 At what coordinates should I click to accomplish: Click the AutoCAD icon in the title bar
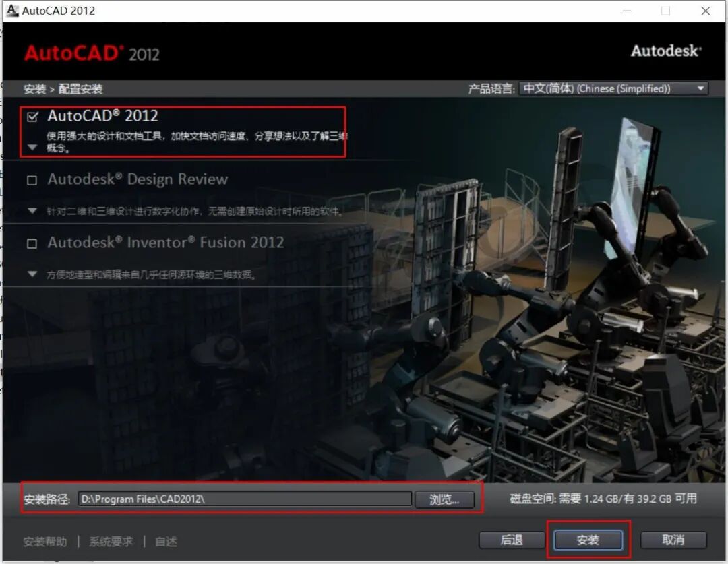point(11,10)
